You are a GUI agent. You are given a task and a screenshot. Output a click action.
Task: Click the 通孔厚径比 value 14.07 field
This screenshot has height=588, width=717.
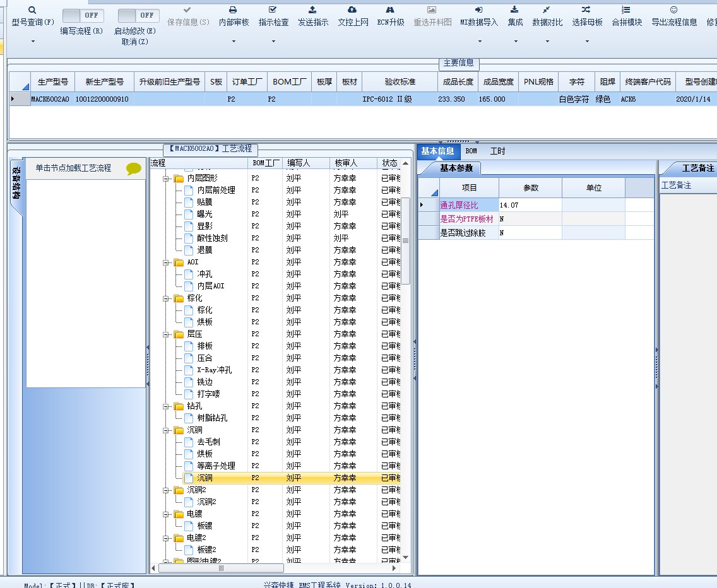pos(530,205)
